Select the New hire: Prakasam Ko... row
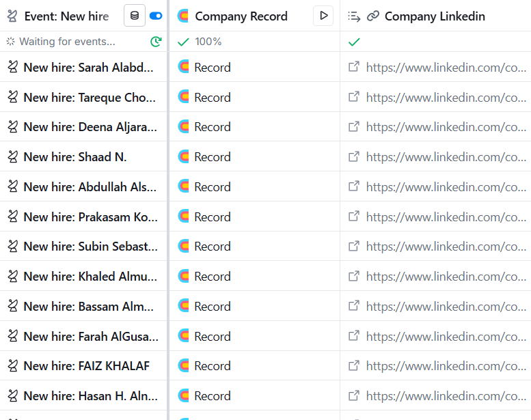Image resolution: width=531 pixels, height=420 pixels. click(83, 216)
